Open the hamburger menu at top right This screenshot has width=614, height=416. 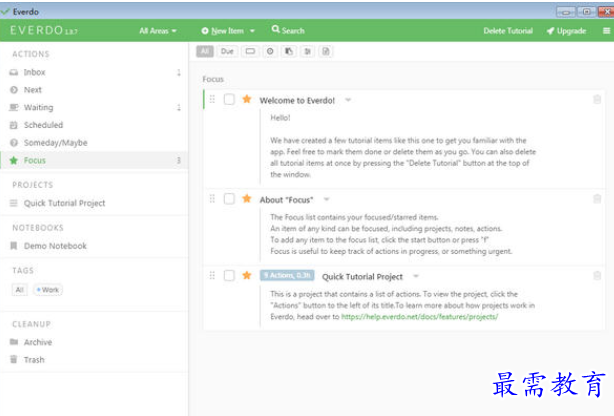606,31
